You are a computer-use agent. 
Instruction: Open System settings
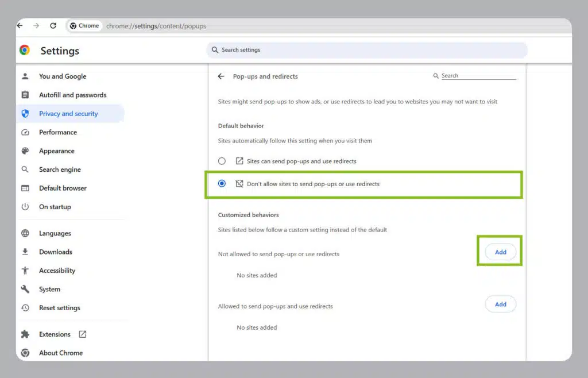pos(49,289)
